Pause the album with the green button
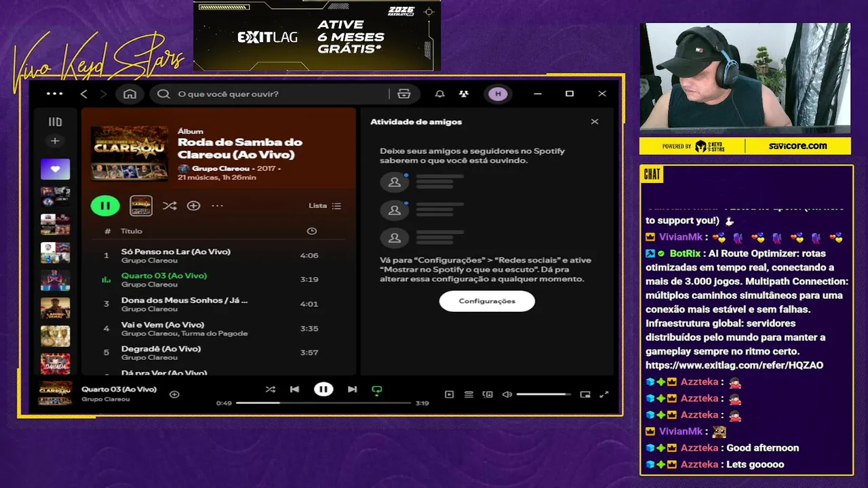Screen dimensions: 868x488 (x=105, y=205)
